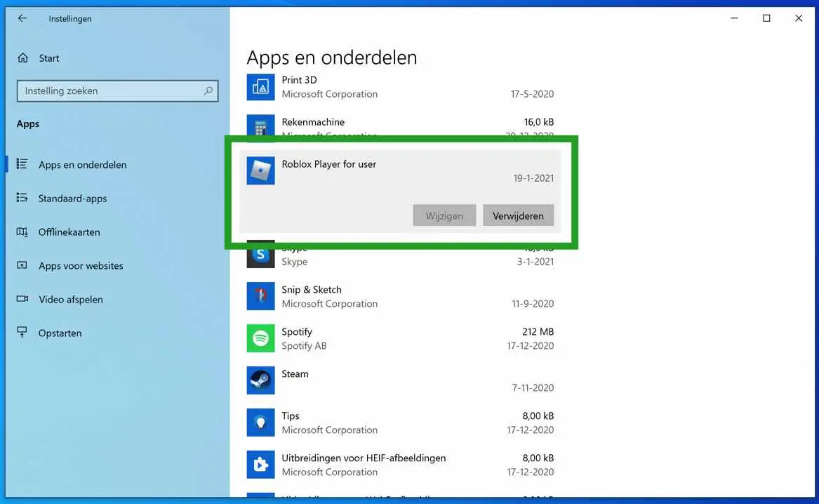Open the Start home icon
The width and height of the screenshot is (819, 504).
pos(22,58)
